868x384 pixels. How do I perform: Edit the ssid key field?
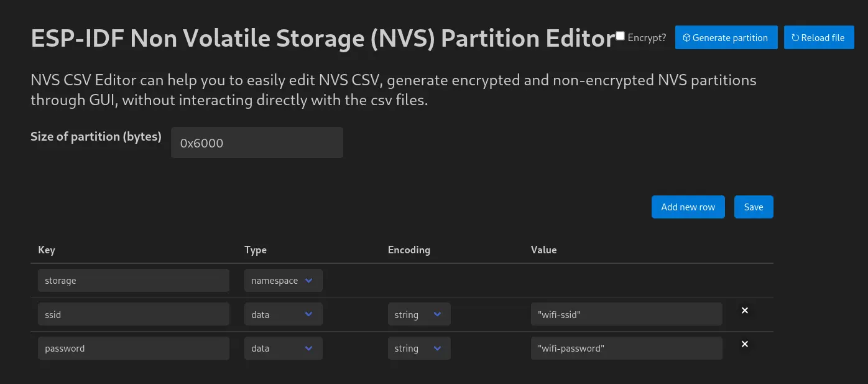[x=133, y=314]
